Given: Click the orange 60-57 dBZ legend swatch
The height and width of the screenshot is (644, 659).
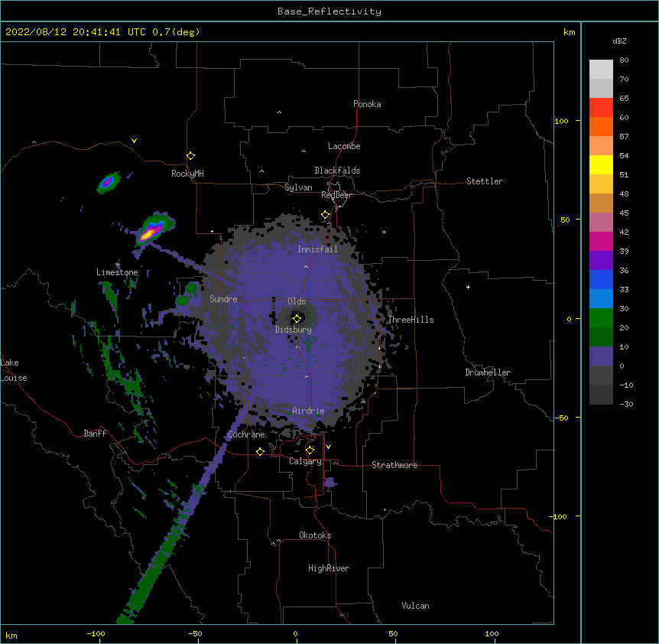Looking at the screenshot, I should coord(601,126).
